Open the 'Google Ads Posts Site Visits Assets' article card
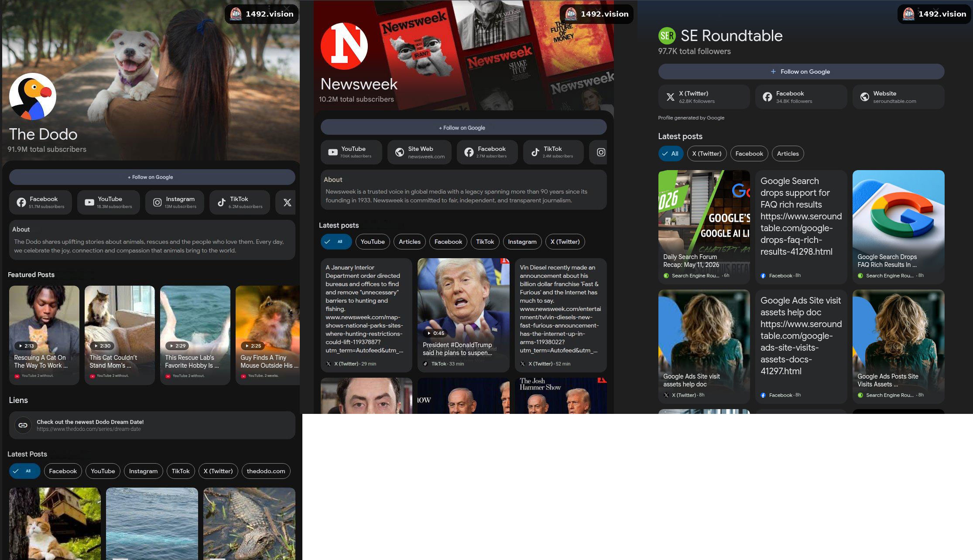973x560 pixels. pos(898,346)
